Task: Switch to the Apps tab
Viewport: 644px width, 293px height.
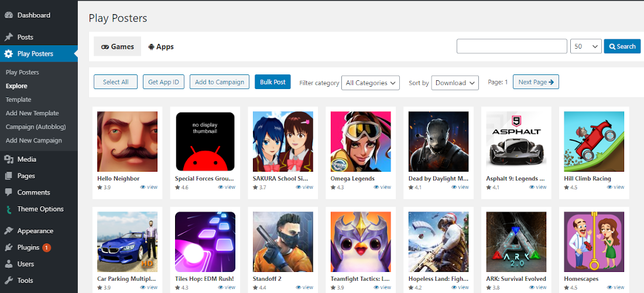Action: [x=161, y=46]
